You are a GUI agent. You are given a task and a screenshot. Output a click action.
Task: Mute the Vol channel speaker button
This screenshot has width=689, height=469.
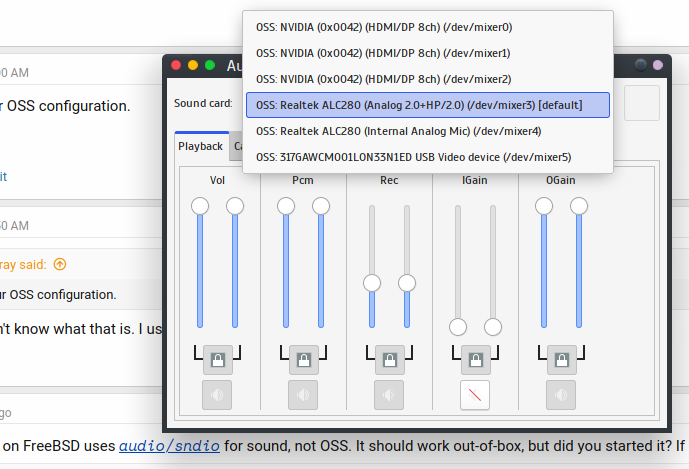pos(217,395)
